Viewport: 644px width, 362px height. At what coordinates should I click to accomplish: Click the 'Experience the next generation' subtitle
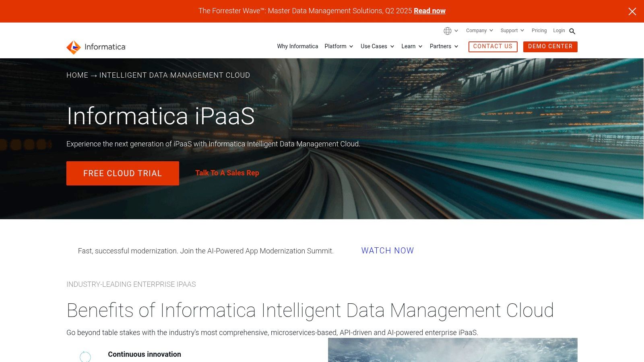[x=213, y=144]
